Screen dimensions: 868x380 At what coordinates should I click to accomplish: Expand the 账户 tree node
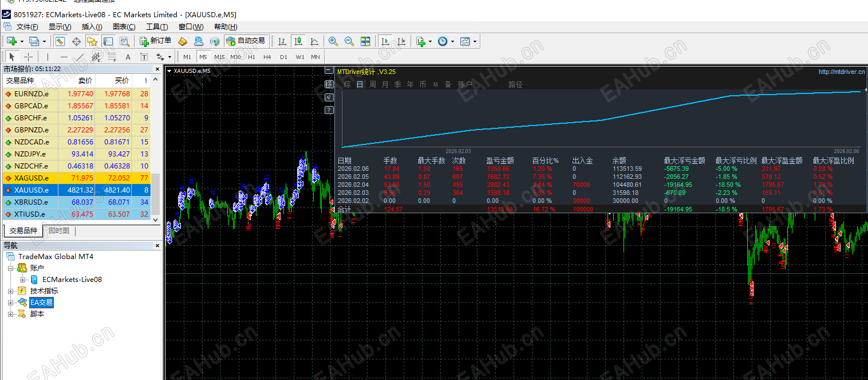11,268
